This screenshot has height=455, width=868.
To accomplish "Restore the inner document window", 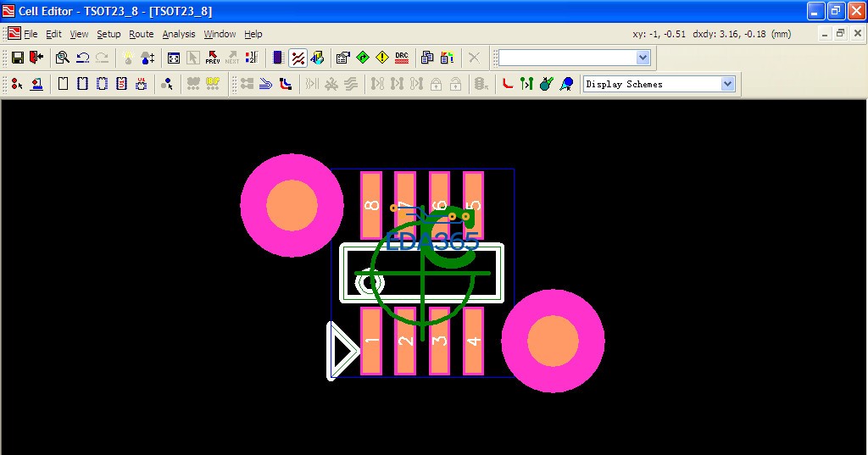I will pos(840,34).
